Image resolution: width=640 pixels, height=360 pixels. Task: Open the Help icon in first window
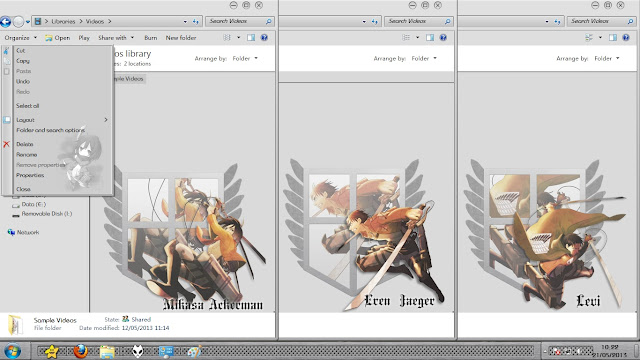tap(264, 38)
